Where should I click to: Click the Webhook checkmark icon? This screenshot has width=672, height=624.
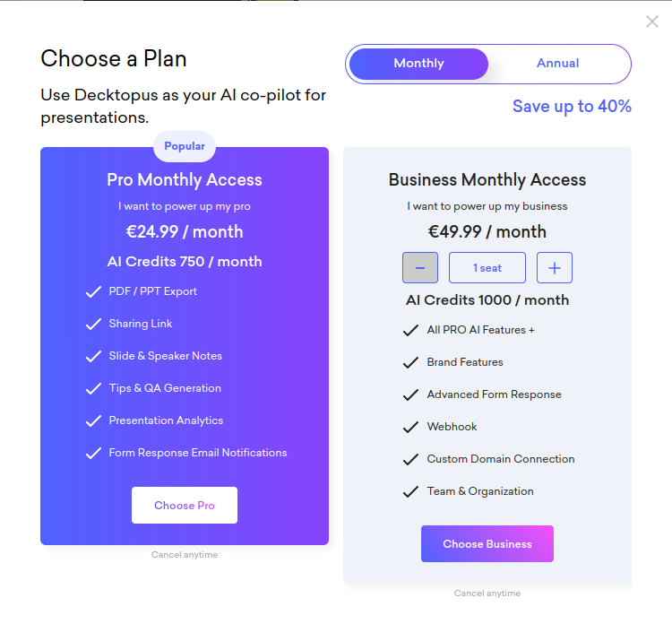tap(411, 428)
